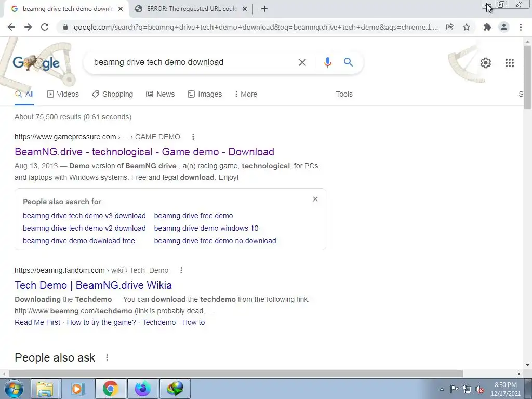Open options for the gamepressure result

[193, 137]
